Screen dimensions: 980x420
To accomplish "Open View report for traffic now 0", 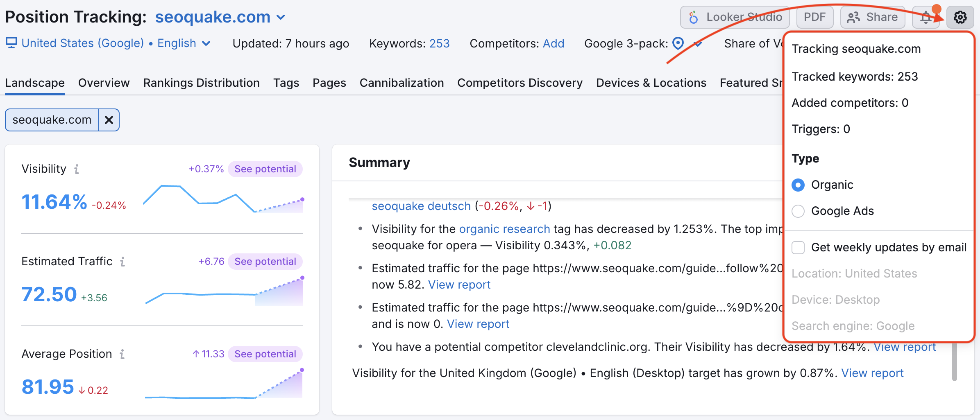I will coord(478,324).
